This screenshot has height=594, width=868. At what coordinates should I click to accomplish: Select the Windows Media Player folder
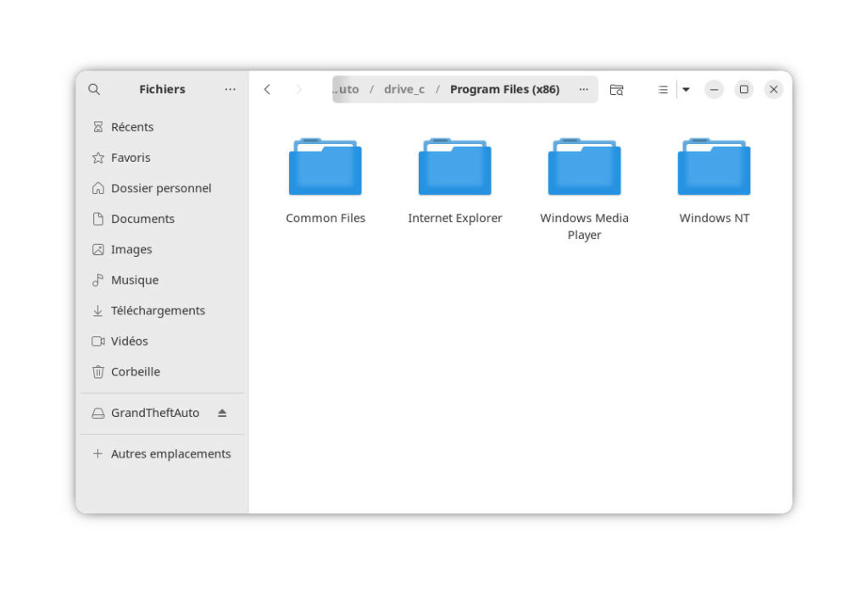pyautogui.click(x=584, y=168)
